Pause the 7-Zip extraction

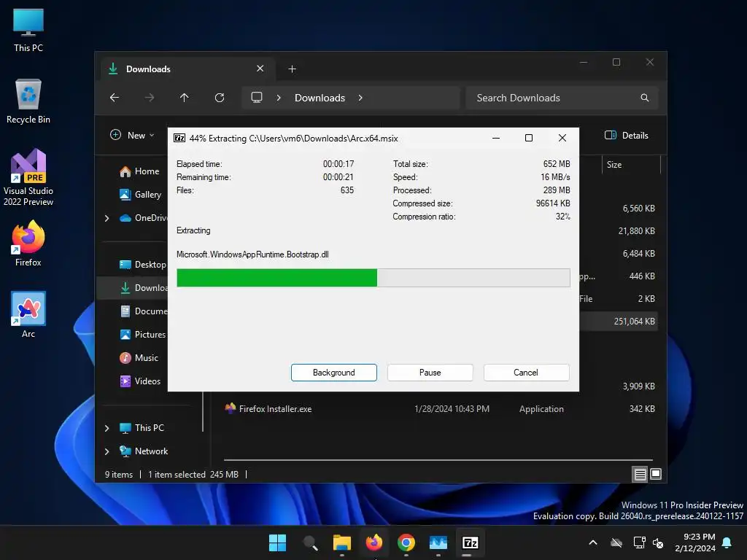coord(430,373)
